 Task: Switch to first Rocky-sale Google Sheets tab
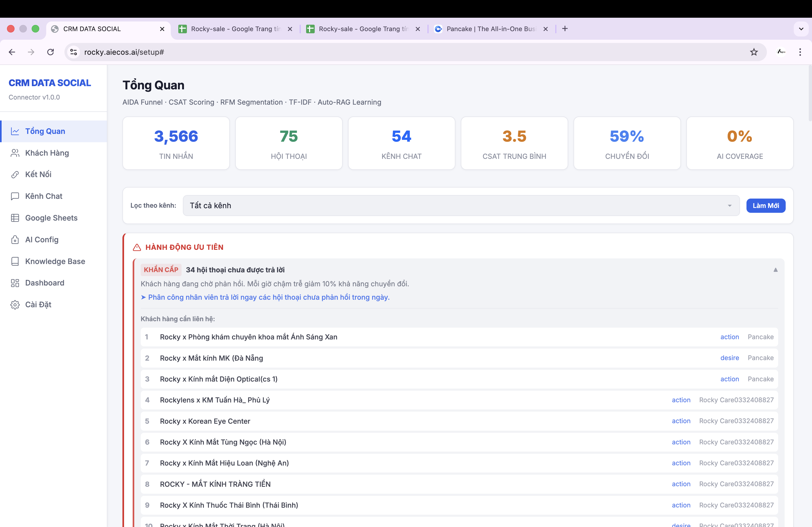[235, 29]
